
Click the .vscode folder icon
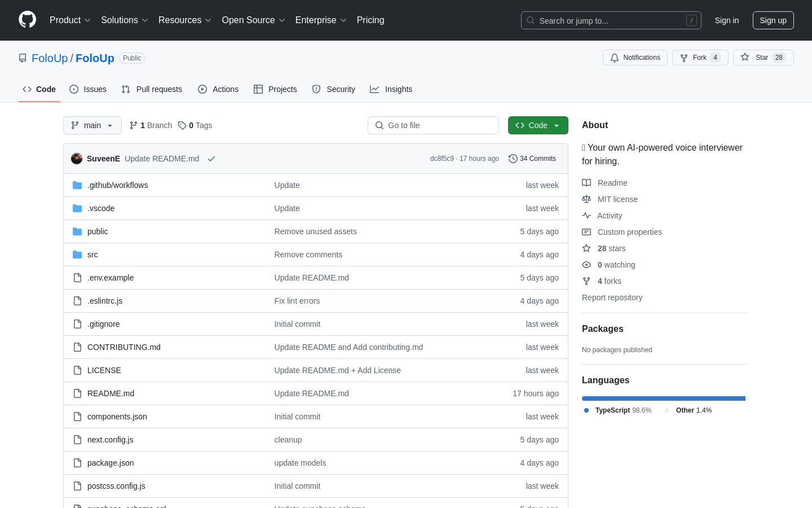click(x=77, y=208)
